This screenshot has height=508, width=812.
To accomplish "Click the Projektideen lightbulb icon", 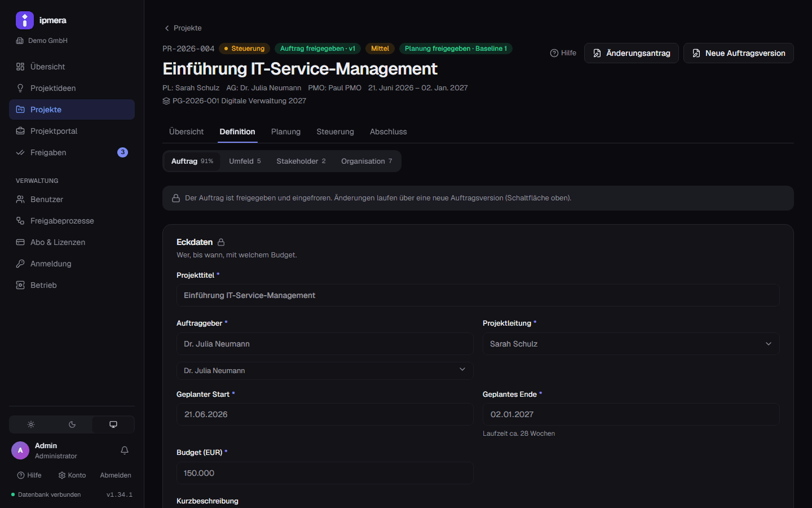I will (20, 88).
